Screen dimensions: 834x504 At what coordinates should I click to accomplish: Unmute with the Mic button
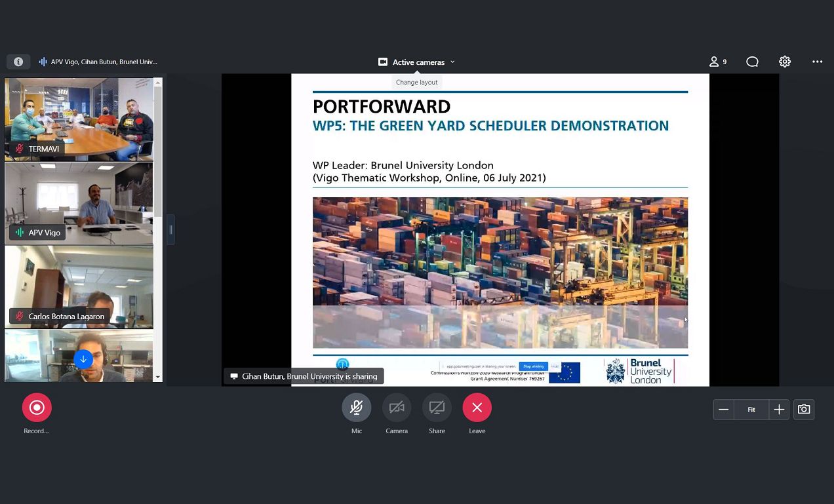(x=357, y=408)
